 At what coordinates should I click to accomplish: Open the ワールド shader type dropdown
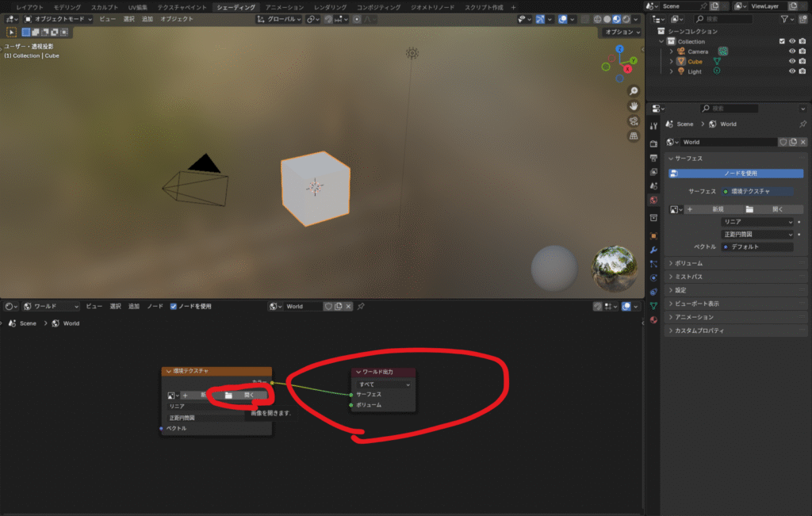(x=51, y=307)
